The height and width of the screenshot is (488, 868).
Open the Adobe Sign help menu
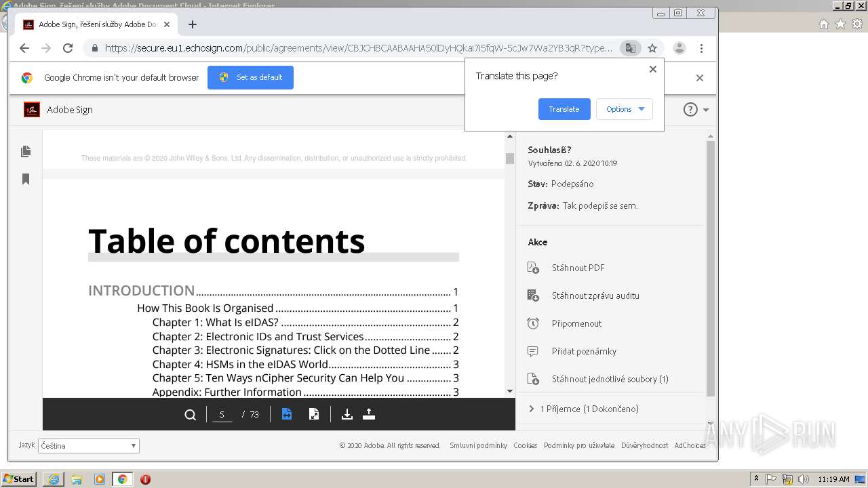coord(696,110)
